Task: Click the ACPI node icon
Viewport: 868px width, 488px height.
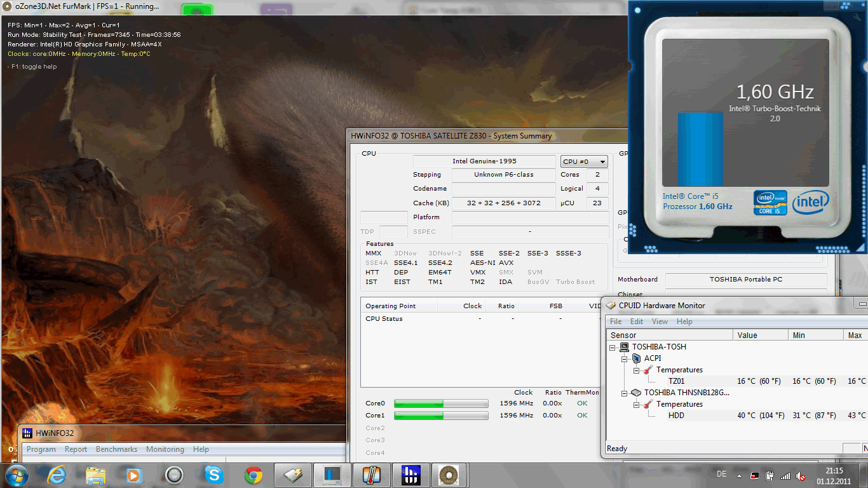Action: click(637, 358)
